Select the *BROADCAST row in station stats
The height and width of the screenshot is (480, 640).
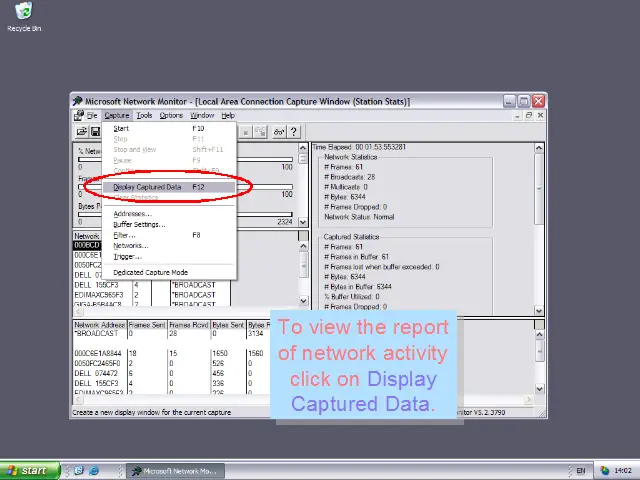tap(171, 333)
